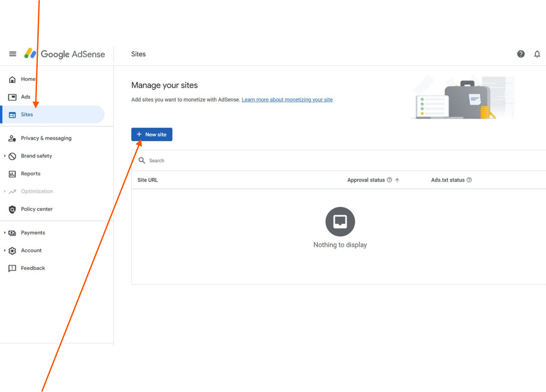Open the Reports section

(x=30, y=174)
